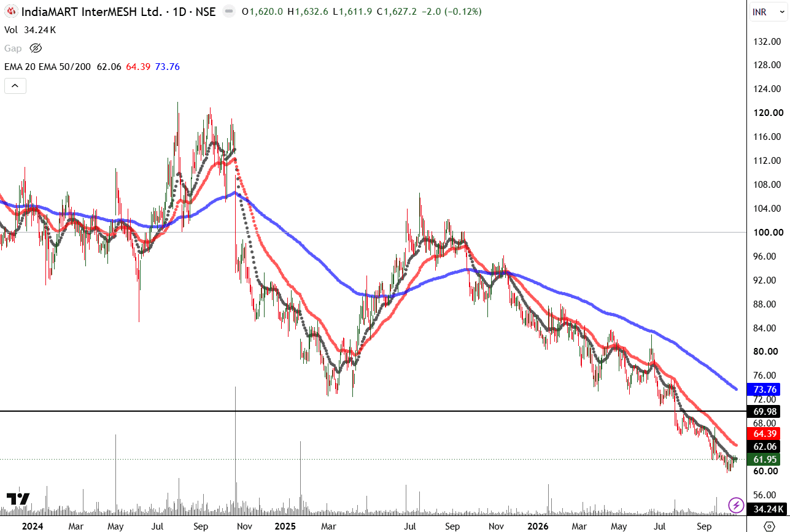
Task: Click the −2.0 (−0.12%) change value
Action: coord(451,12)
